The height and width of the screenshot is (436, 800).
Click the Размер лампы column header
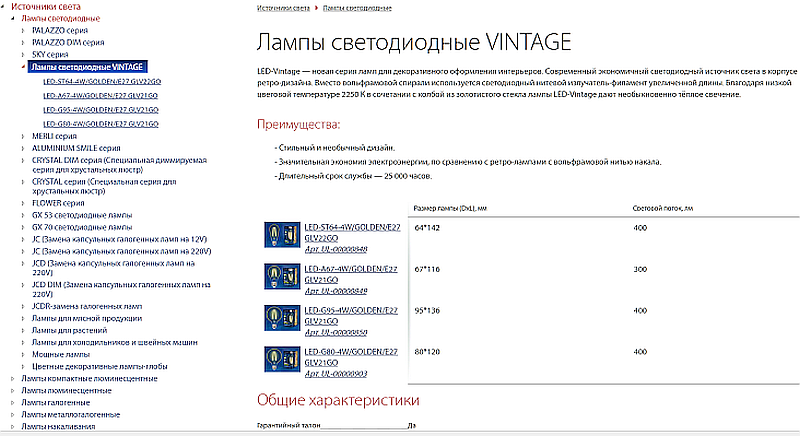pyautogui.click(x=450, y=208)
